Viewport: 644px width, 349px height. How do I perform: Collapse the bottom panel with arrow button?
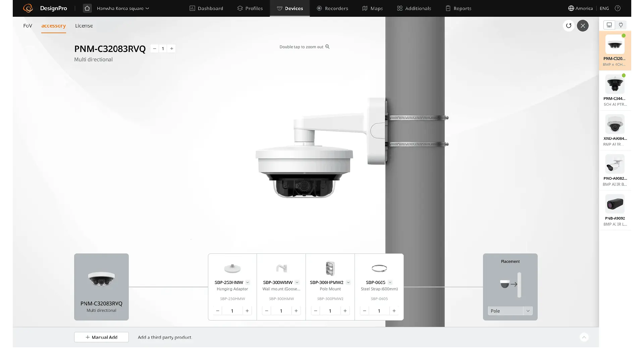(584, 337)
